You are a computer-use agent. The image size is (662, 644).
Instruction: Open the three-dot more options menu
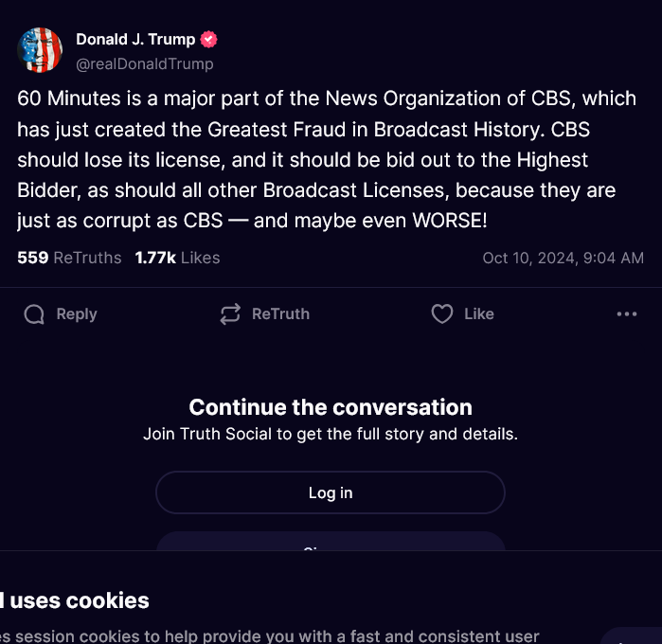[627, 314]
